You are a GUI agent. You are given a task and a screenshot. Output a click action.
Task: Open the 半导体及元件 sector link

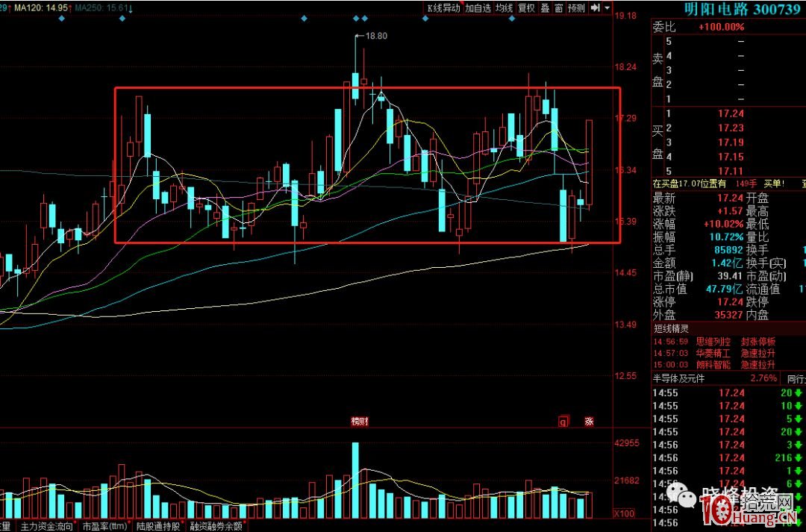679,378
